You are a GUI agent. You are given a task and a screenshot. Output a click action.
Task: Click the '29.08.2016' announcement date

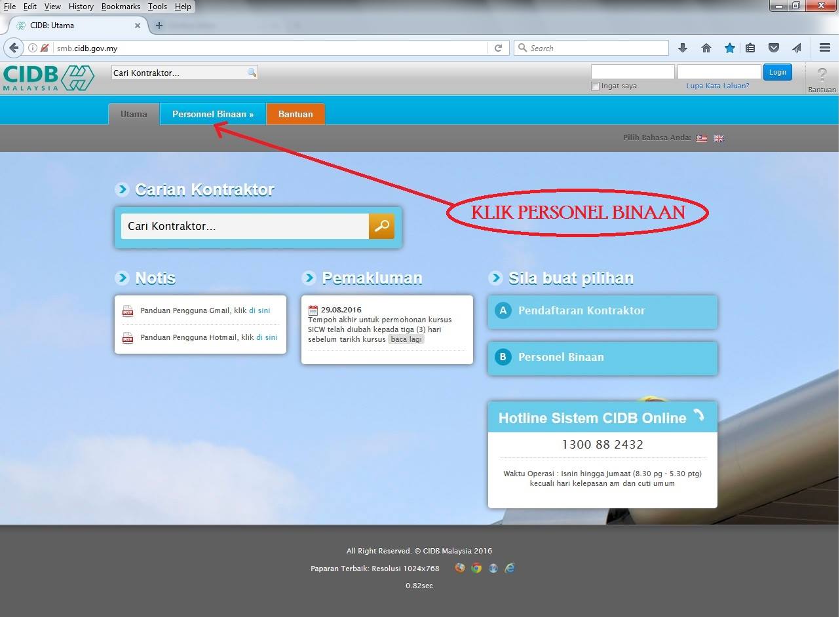pos(341,310)
